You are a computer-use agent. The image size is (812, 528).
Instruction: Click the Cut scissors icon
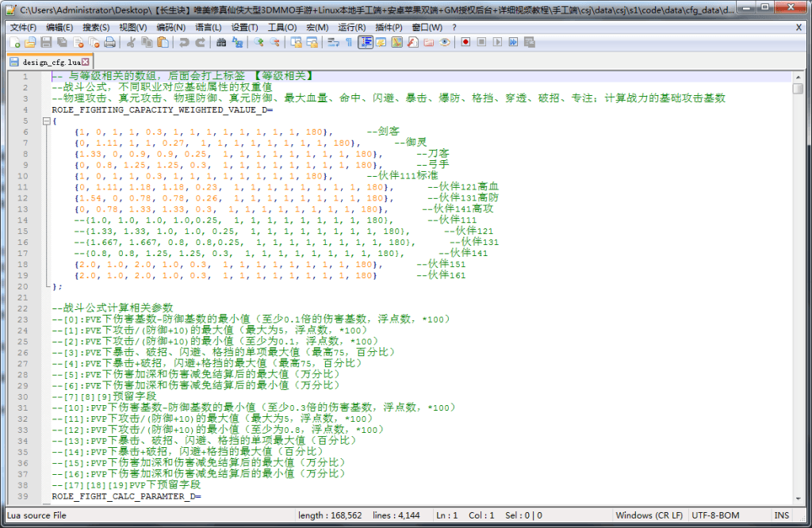pos(132,42)
